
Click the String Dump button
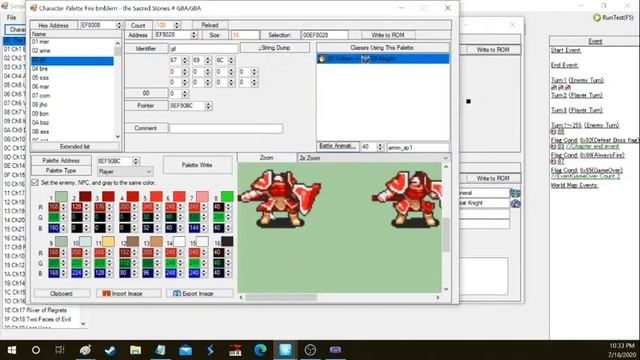[x=275, y=48]
